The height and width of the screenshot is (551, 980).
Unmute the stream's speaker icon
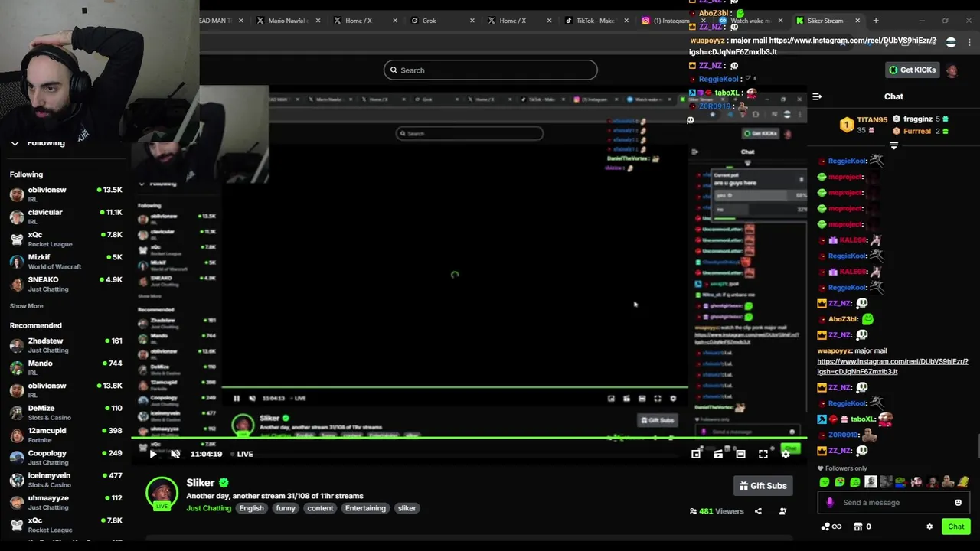coord(175,454)
